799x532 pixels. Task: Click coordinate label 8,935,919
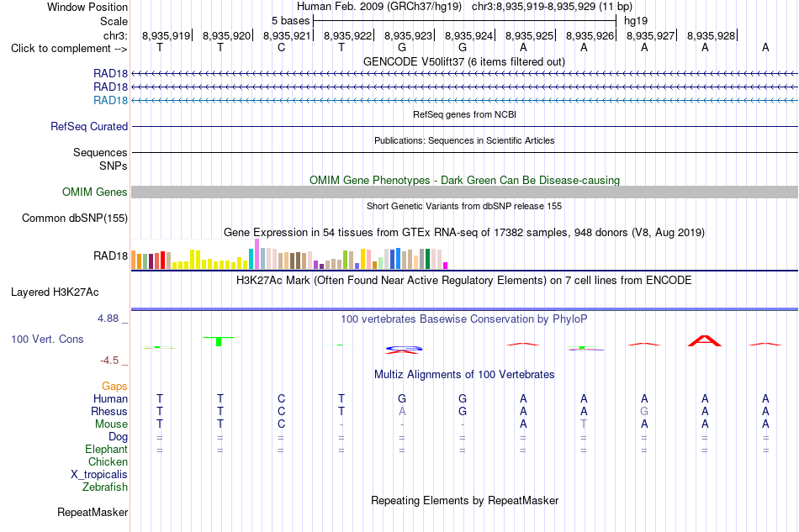click(166, 35)
